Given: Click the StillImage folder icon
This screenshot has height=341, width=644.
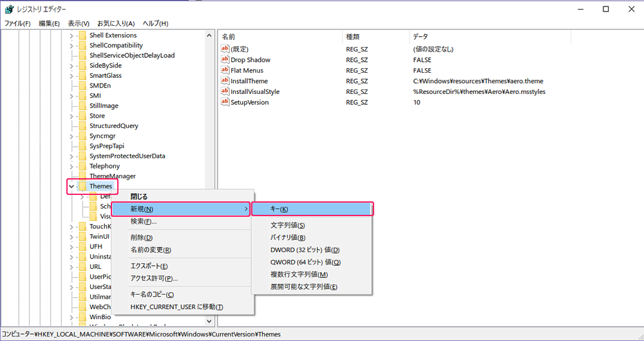Looking at the screenshot, I should pyautogui.click(x=82, y=106).
